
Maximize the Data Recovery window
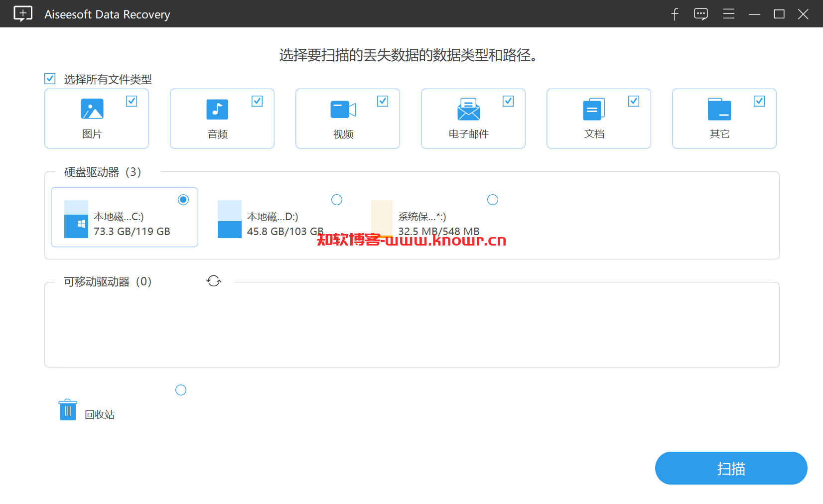click(779, 14)
